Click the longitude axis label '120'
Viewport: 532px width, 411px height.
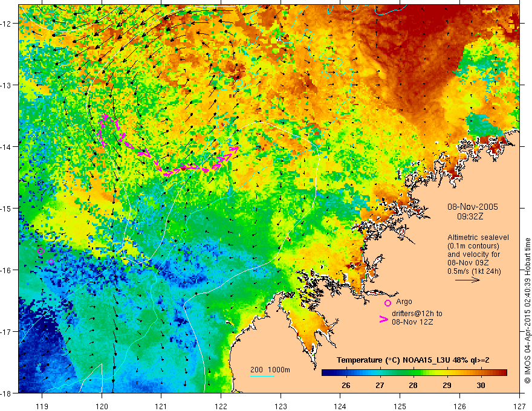(102, 406)
